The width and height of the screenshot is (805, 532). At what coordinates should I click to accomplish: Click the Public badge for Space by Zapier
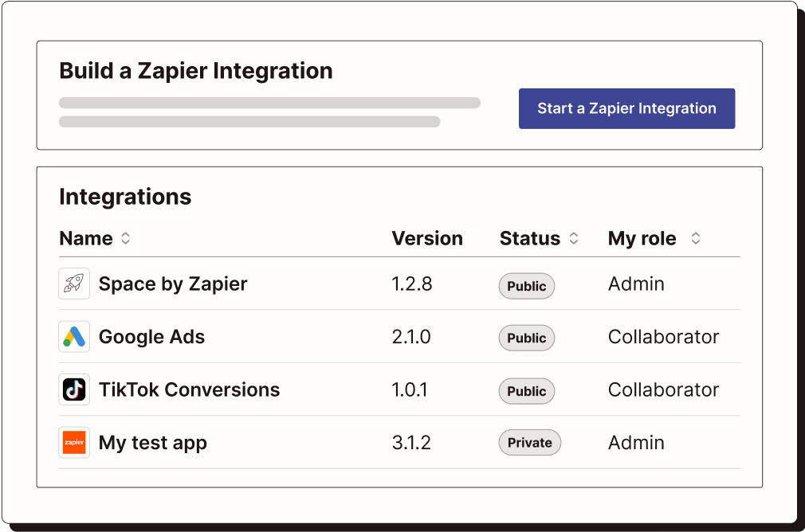tap(527, 286)
